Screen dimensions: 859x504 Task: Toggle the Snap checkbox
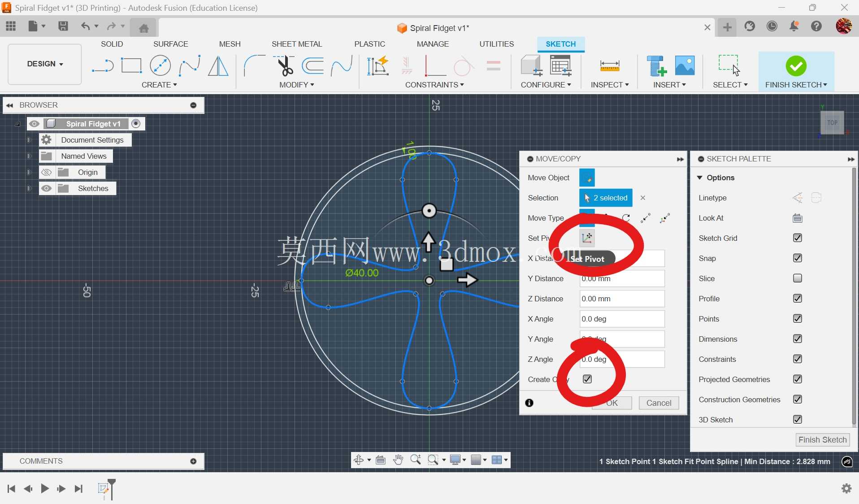(797, 258)
